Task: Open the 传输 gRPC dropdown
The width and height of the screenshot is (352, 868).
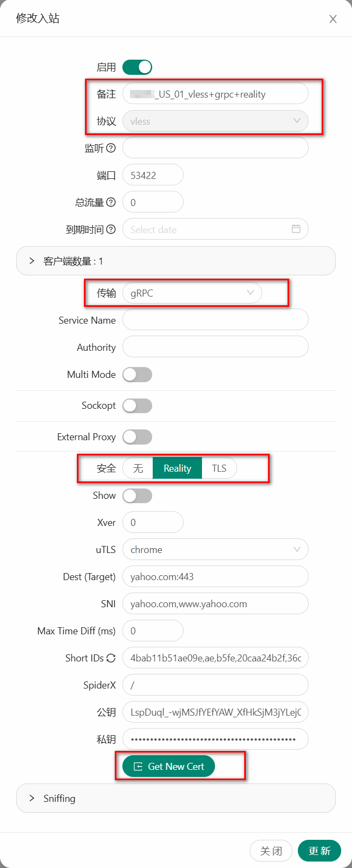Action: pos(192,293)
